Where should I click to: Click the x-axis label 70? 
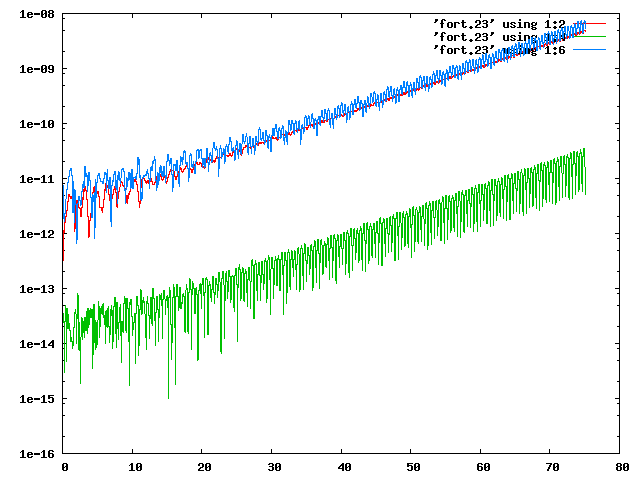tap(553, 467)
